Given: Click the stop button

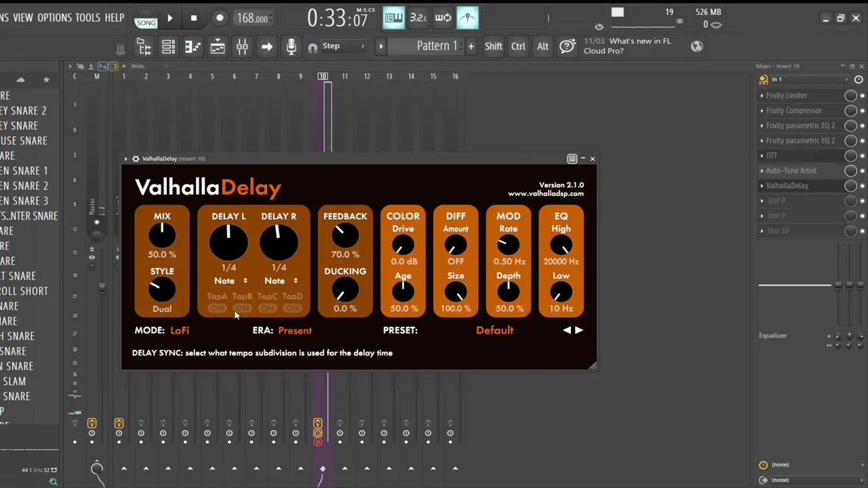Looking at the screenshot, I should point(194,18).
